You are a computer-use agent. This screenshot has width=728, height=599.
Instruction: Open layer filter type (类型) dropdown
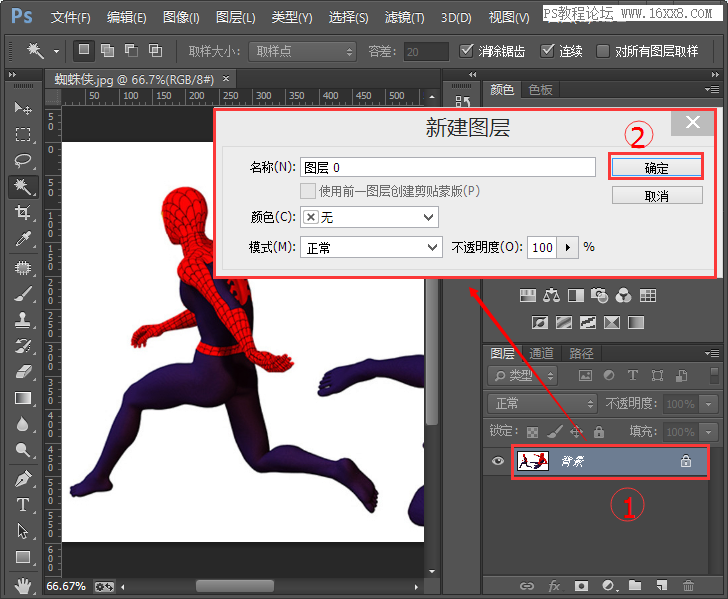522,376
